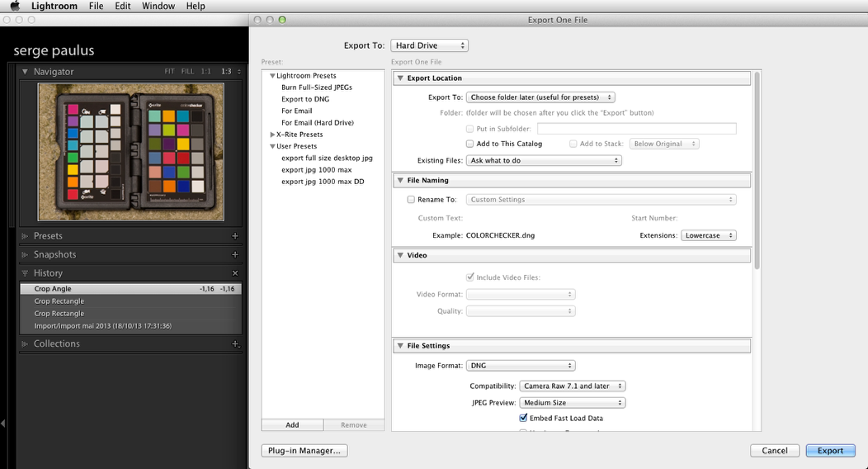
Task: Open the Extensions Lowercase dropdown
Action: [709, 235]
